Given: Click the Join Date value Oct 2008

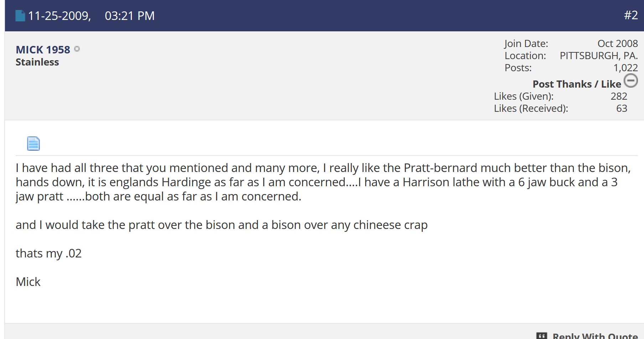Looking at the screenshot, I should click(617, 43).
